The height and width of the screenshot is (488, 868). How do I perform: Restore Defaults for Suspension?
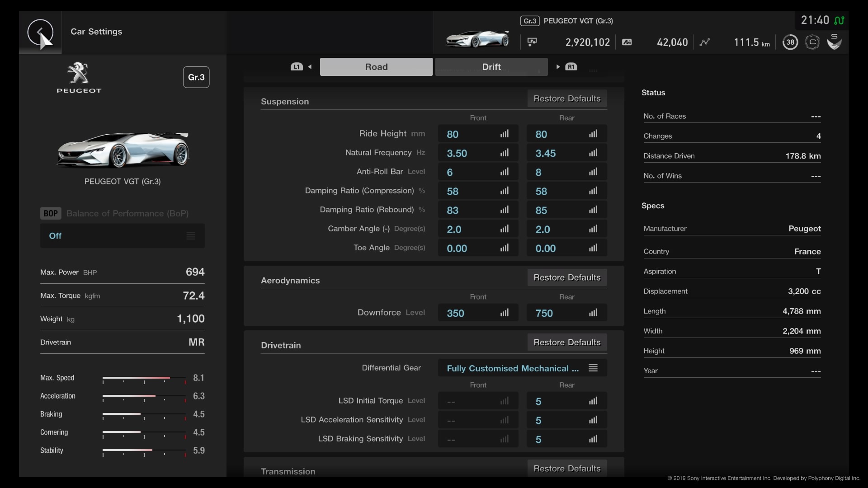(x=567, y=99)
